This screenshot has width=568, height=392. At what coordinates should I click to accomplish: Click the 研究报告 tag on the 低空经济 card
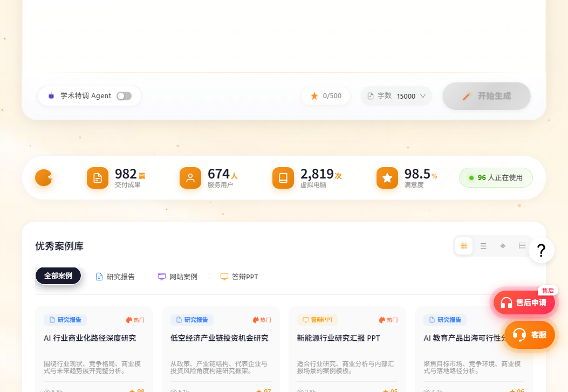[192, 320]
